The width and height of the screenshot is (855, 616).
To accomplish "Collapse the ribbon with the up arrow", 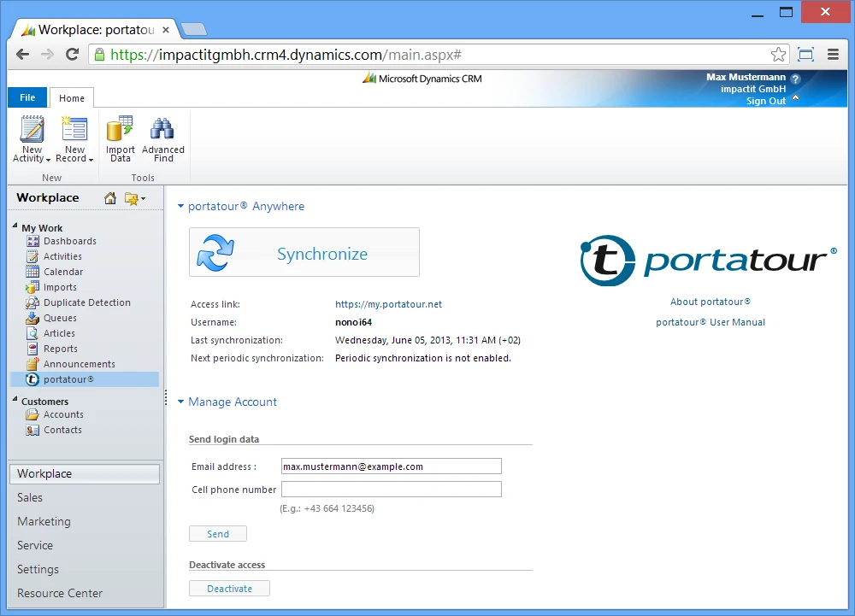I will click(795, 97).
